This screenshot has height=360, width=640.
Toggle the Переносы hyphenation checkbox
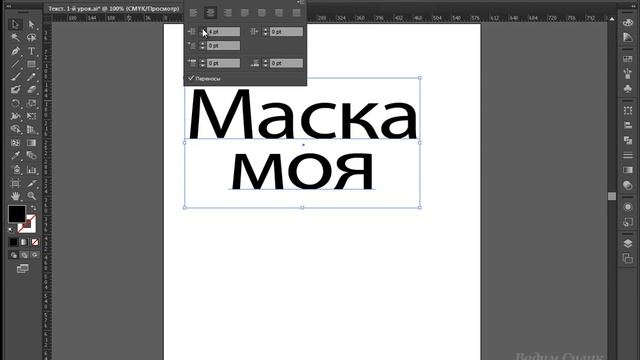[191, 78]
